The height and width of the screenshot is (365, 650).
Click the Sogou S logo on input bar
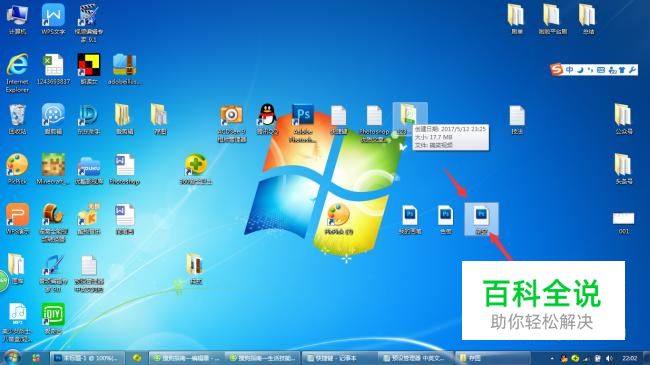pos(556,70)
